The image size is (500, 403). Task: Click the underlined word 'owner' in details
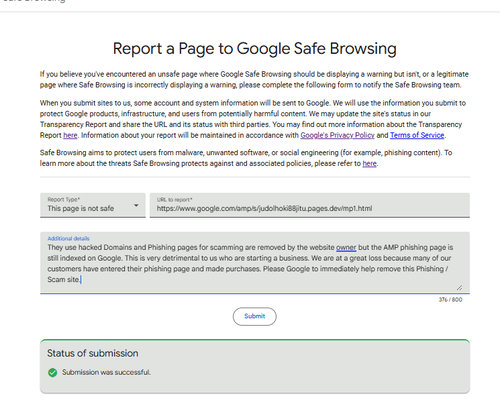coord(346,248)
